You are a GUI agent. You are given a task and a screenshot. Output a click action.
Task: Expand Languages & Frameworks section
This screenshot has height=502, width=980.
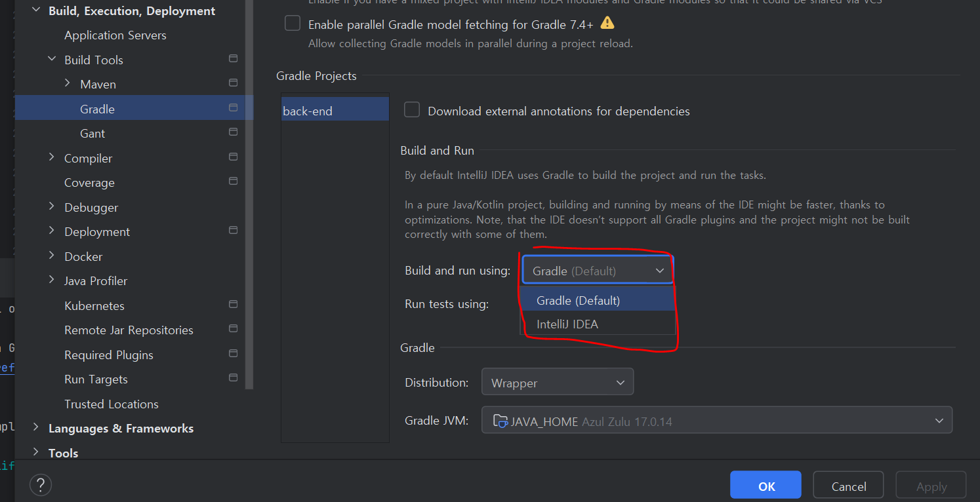click(x=35, y=427)
